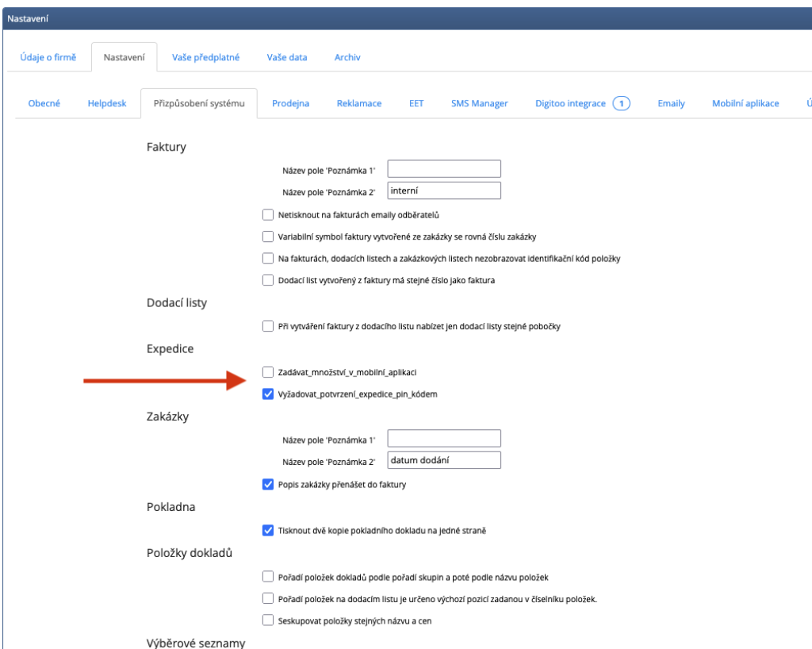This screenshot has width=812, height=649.
Task: Tick the Zadávat množství v mobilní aplikaci checkbox
Action: coord(268,372)
